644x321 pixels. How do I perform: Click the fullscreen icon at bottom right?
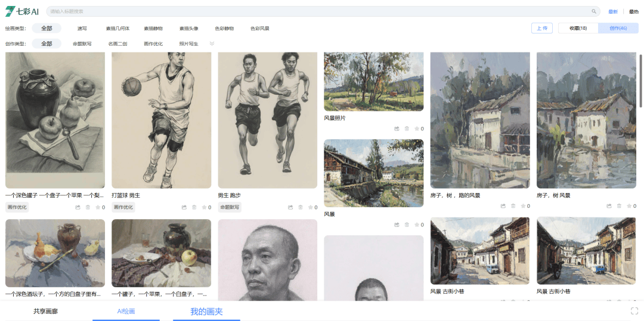tap(634, 311)
